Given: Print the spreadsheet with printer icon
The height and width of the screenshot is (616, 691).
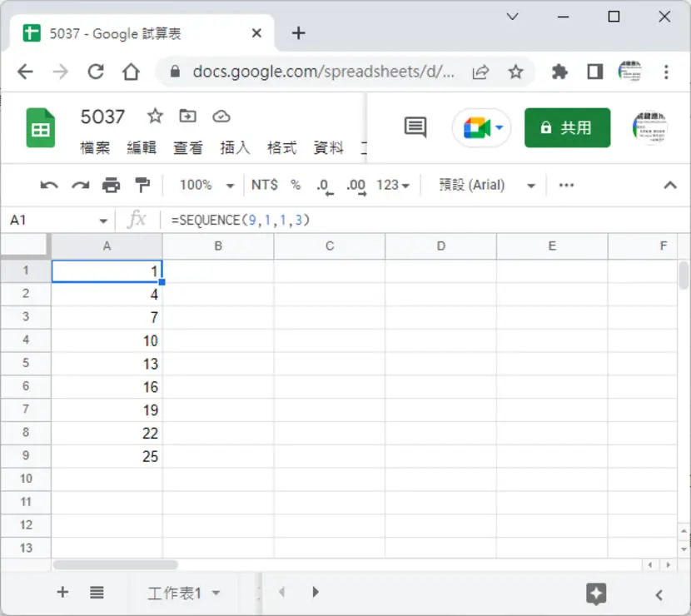Looking at the screenshot, I should pyautogui.click(x=111, y=185).
